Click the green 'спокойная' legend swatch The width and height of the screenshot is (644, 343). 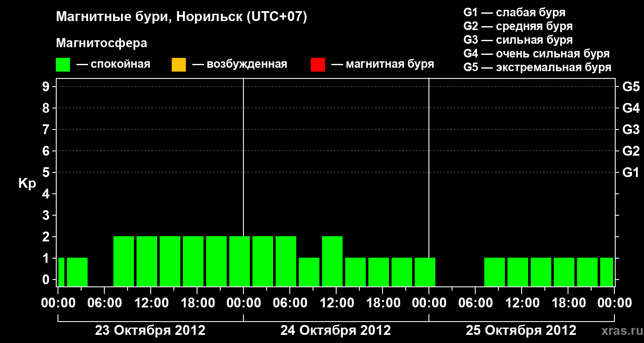(x=63, y=65)
